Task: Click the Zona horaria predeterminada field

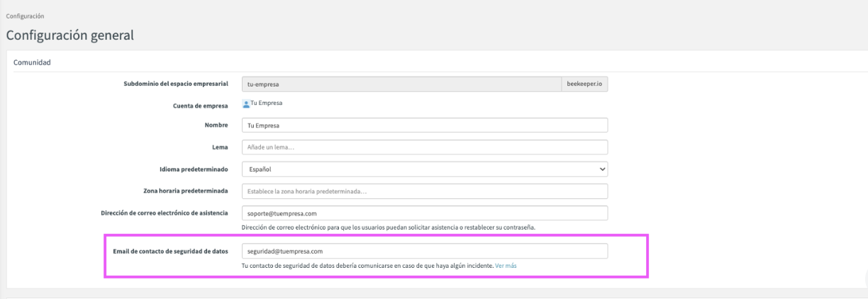Action: pyautogui.click(x=425, y=191)
